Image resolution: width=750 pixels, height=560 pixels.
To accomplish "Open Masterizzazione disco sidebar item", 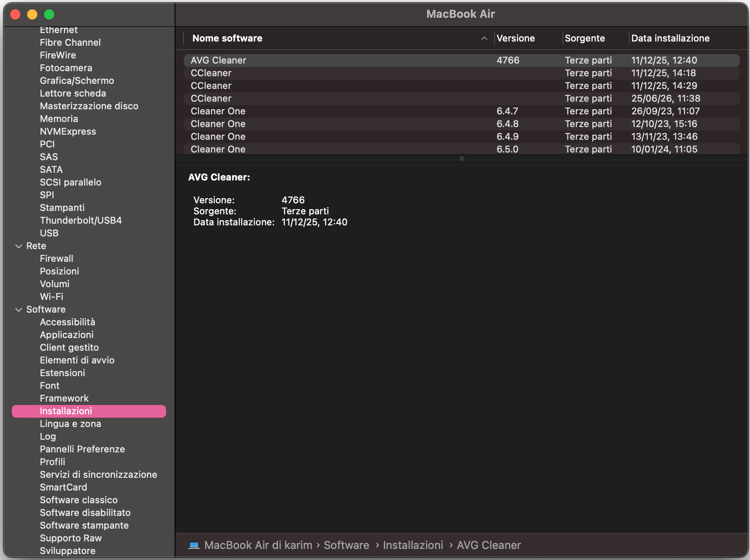I will 89,106.
